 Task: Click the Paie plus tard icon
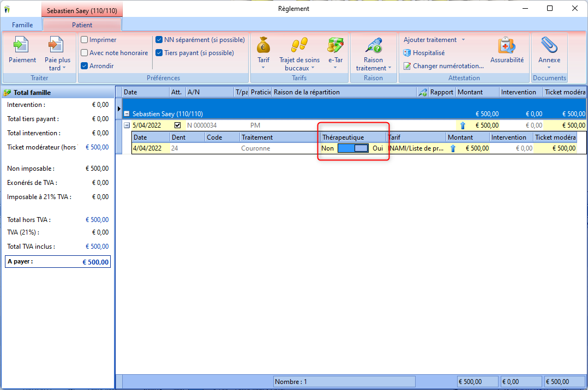point(57,45)
